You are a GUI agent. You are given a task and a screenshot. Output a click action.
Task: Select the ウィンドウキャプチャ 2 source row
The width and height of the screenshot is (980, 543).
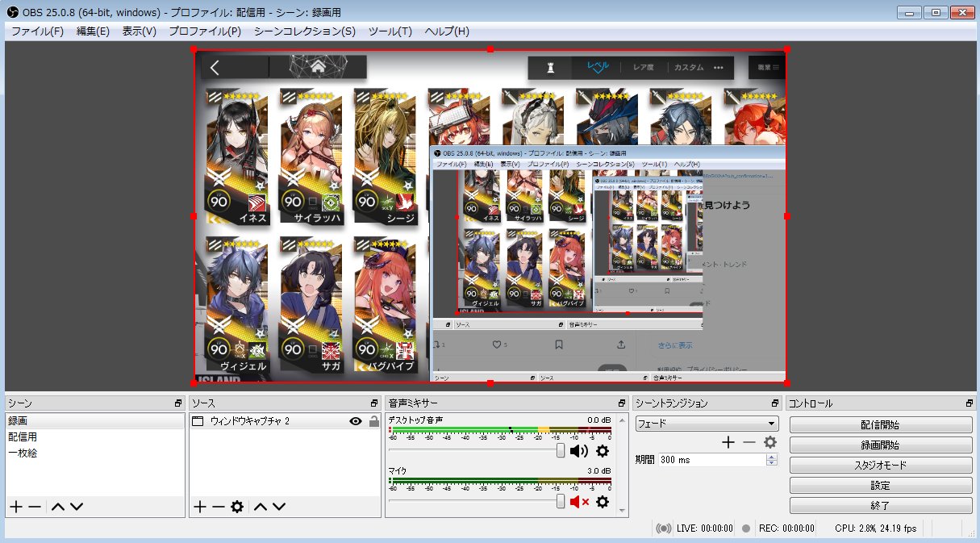click(284, 421)
